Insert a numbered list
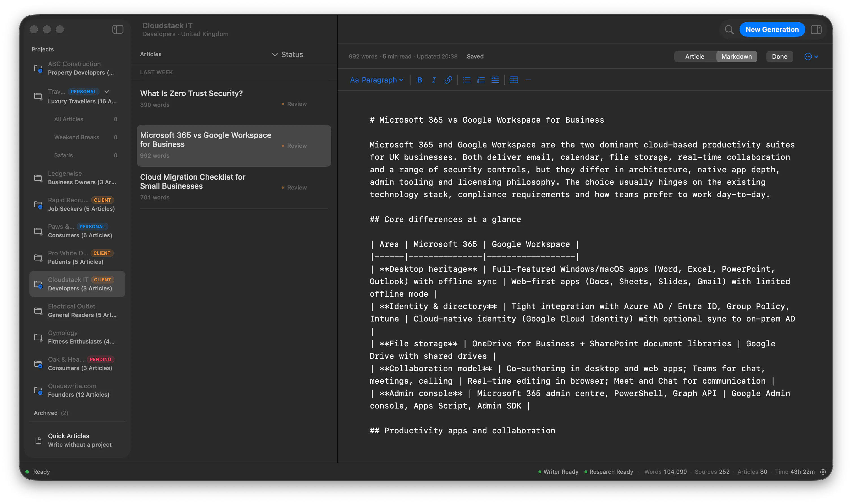This screenshot has height=504, width=852. point(481,80)
